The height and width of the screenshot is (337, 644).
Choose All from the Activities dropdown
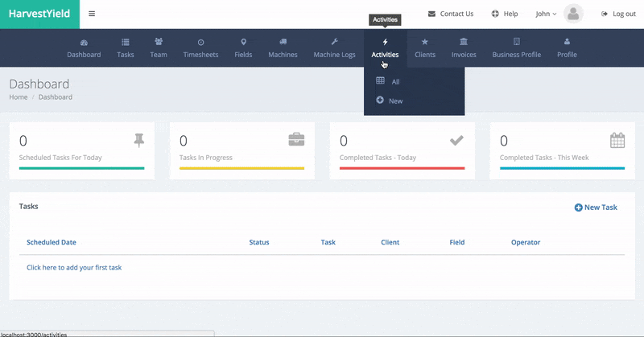394,81
